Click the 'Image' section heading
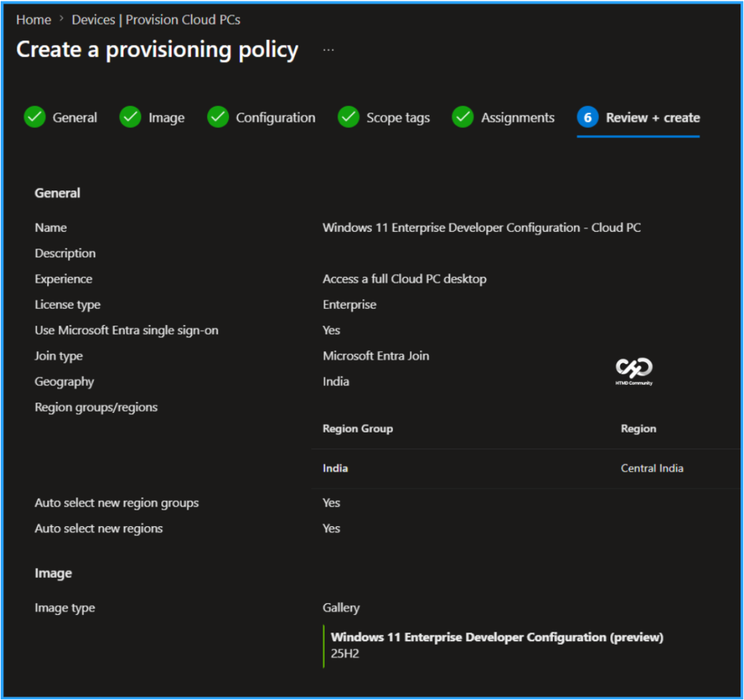Image resolution: width=744 pixels, height=700 pixels. point(53,574)
